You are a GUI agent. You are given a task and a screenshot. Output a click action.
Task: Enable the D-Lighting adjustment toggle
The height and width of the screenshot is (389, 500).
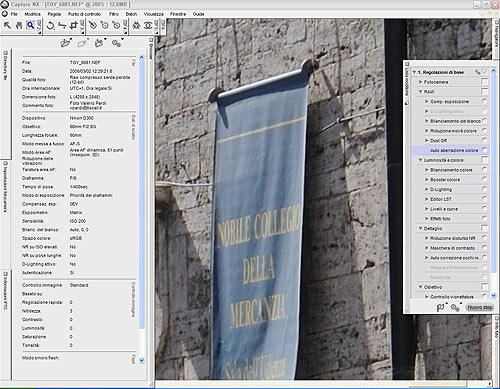[x=485, y=189]
